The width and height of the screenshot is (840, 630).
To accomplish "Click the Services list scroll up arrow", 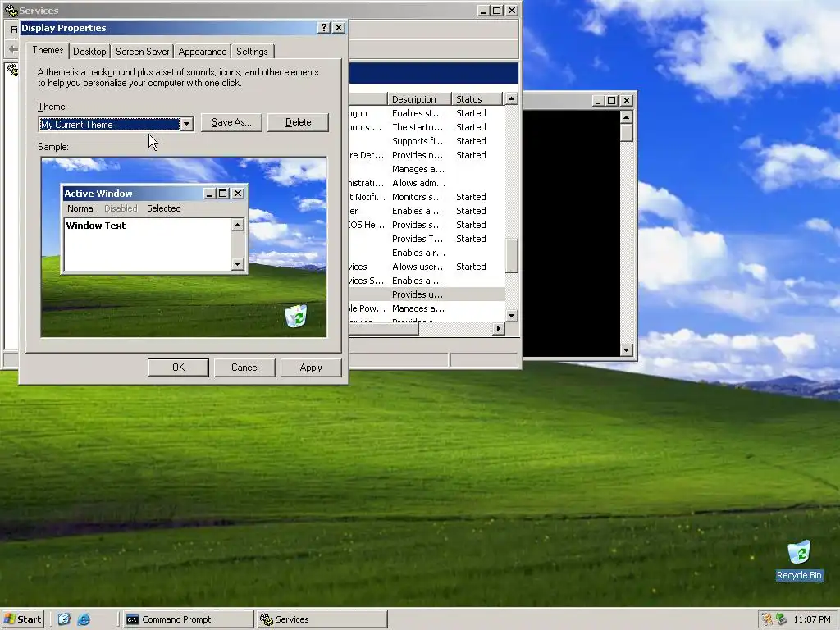I will tap(512, 98).
